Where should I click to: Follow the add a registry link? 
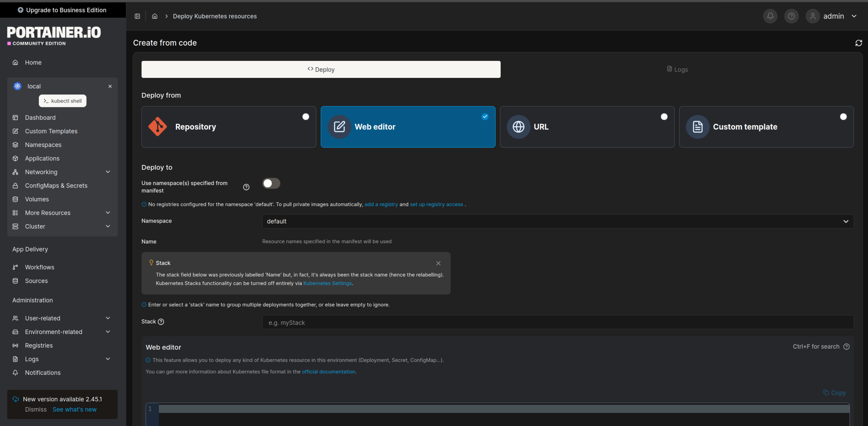[381, 204]
